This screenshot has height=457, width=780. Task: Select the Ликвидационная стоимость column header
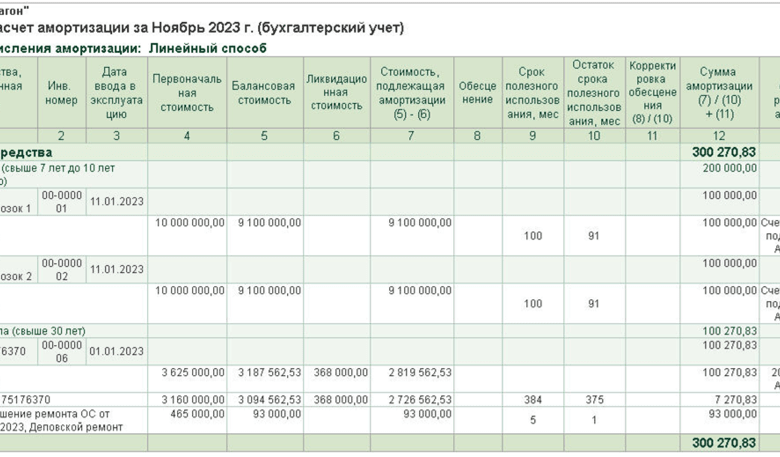(336, 92)
